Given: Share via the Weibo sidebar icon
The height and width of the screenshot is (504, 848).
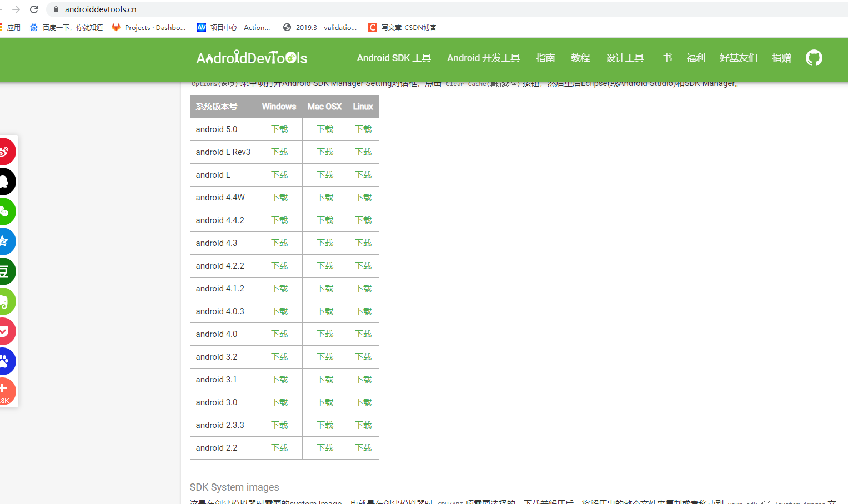Looking at the screenshot, I should (x=4, y=152).
